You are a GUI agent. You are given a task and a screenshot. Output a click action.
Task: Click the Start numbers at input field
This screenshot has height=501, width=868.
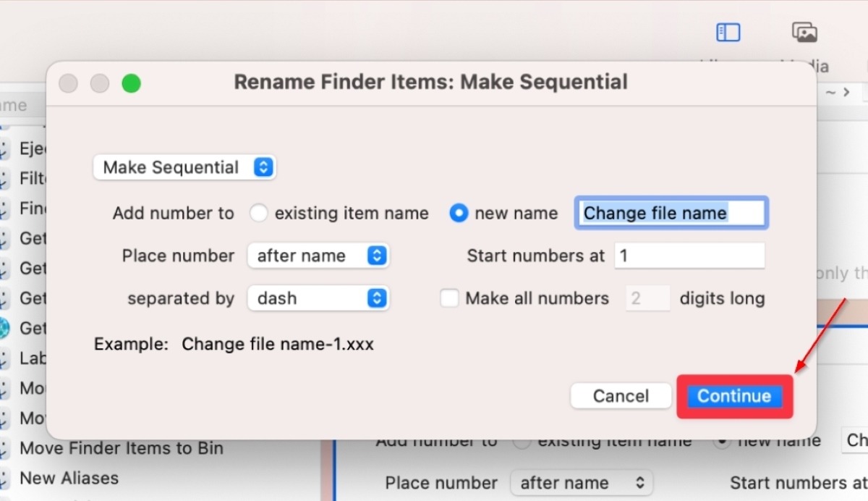pyautogui.click(x=689, y=256)
